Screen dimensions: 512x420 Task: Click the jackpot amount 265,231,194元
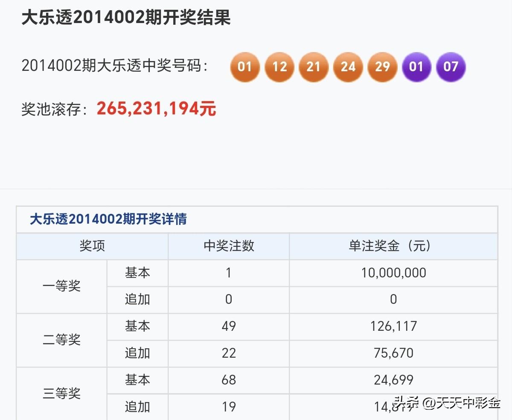(157, 109)
